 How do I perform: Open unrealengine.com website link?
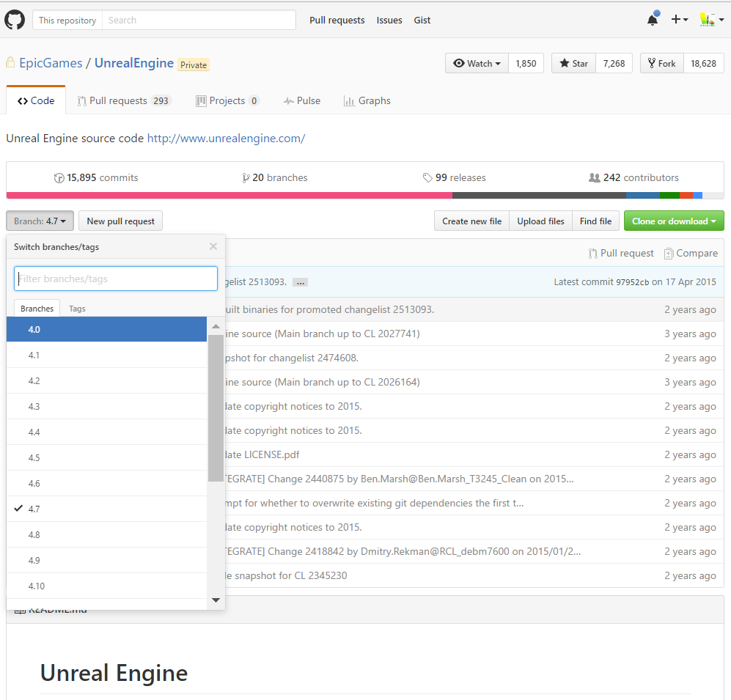point(226,139)
